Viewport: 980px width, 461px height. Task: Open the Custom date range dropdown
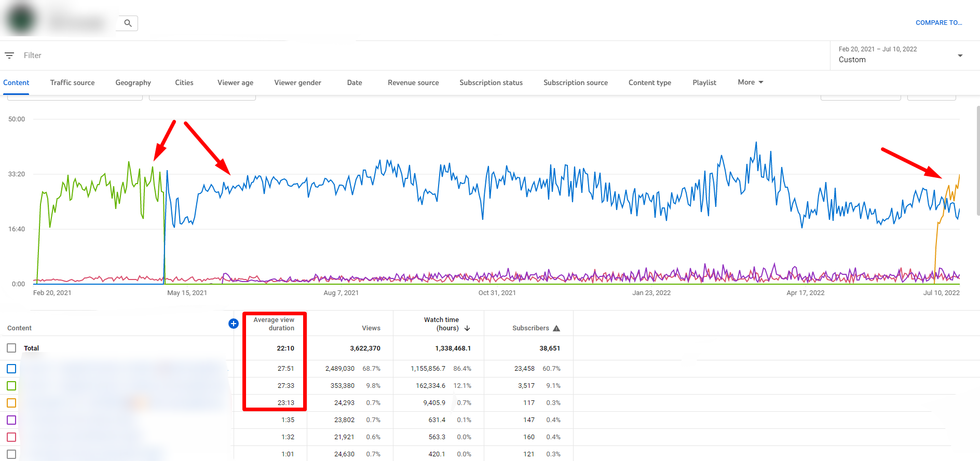[x=904, y=55]
